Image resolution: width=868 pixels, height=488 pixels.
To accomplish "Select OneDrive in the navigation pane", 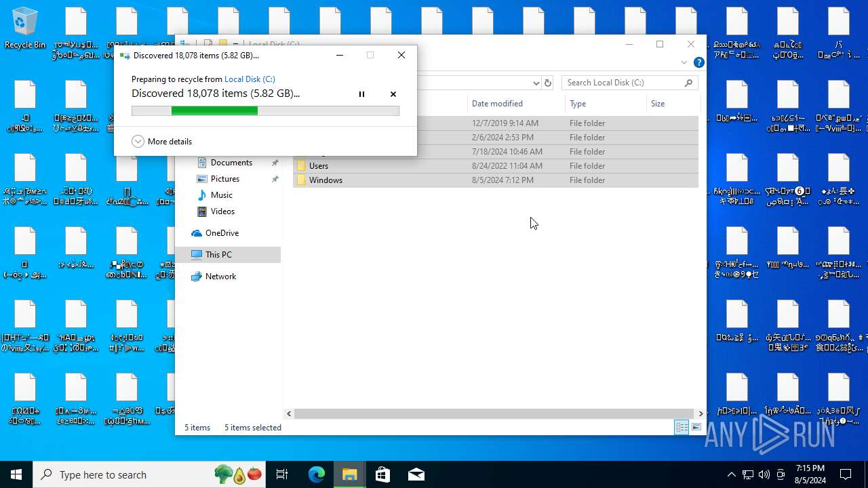I will (x=222, y=233).
